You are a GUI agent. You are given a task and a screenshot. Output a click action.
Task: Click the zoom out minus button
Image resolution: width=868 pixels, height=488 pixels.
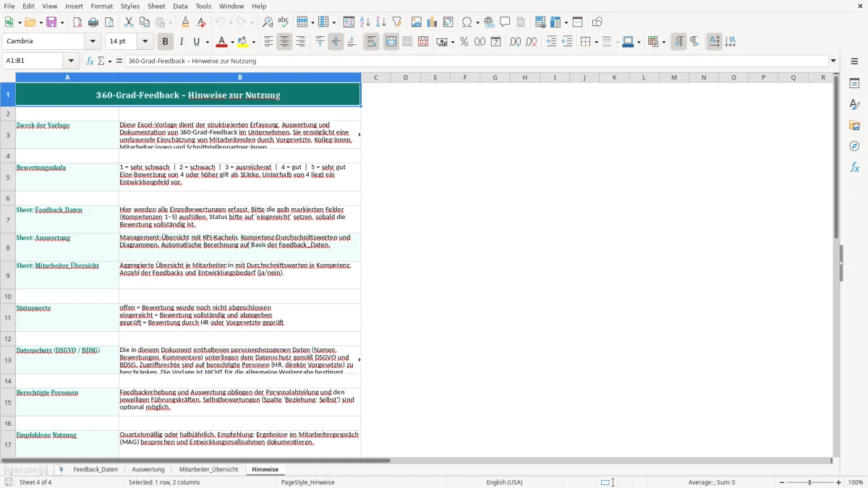coord(782,482)
